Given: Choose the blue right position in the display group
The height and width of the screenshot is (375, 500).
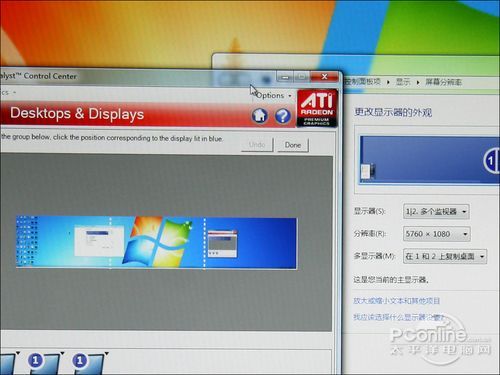Looking at the screenshot, I should pyautogui.click(x=250, y=243).
